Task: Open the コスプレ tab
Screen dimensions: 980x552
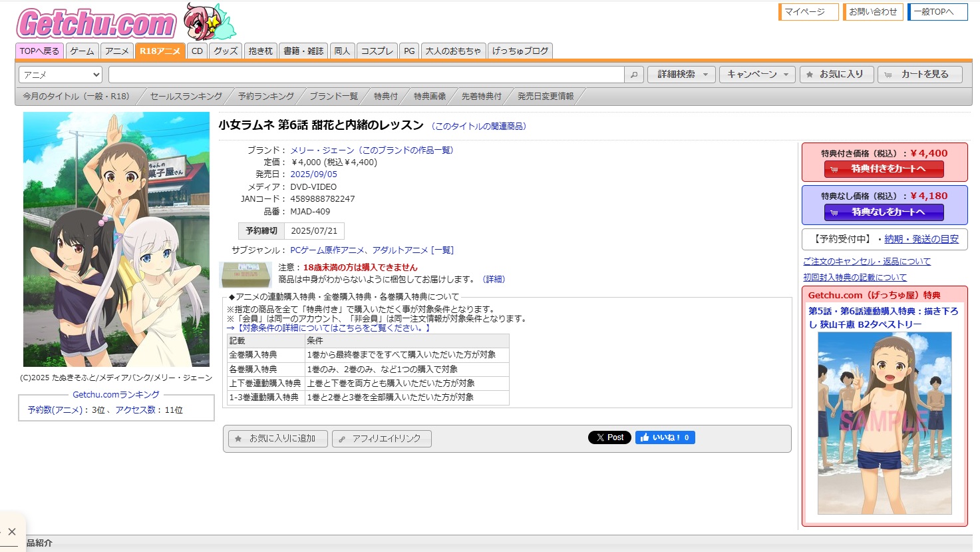Action: [377, 51]
